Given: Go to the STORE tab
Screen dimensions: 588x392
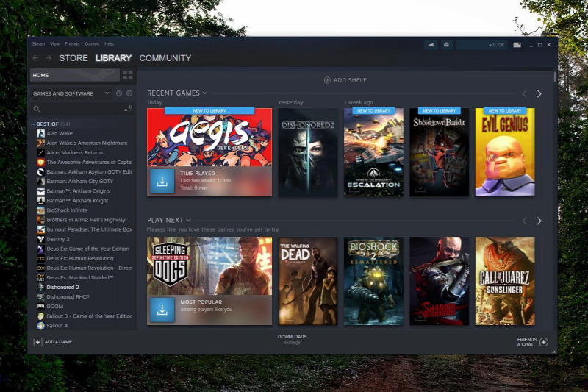Looking at the screenshot, I should click(73, 58).
